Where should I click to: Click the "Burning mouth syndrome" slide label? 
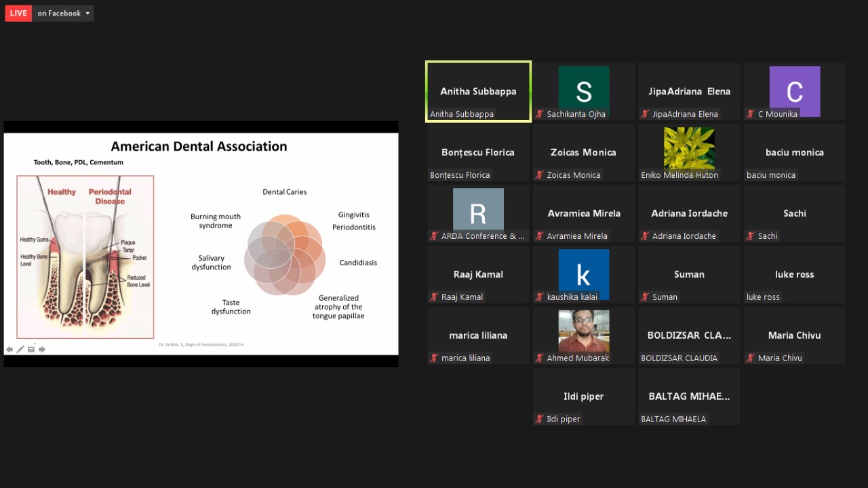tap(216, 221)
